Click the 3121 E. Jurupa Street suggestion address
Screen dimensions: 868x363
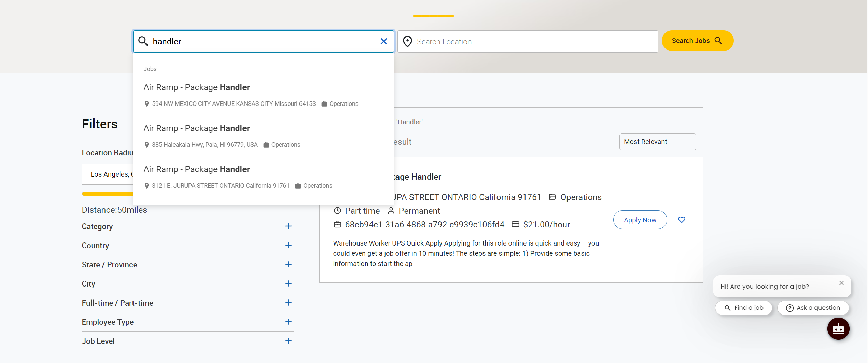pyautogui.click(x=221, y=186)
